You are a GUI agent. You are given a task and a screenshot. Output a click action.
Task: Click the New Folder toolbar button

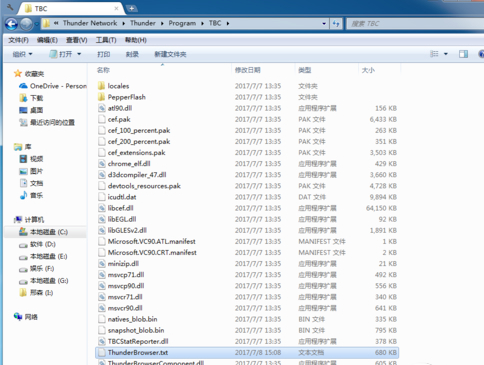(170, 54)
